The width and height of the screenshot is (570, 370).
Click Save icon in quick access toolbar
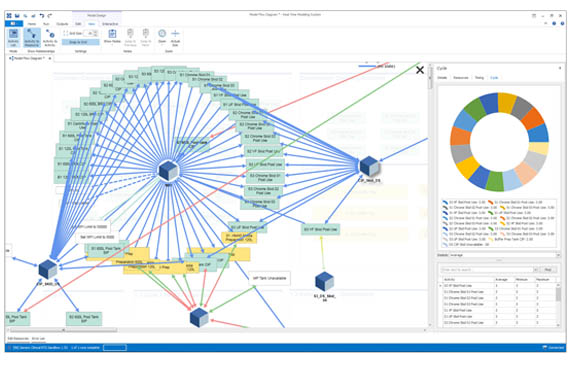pyautogui.click(x=17, y=16)
